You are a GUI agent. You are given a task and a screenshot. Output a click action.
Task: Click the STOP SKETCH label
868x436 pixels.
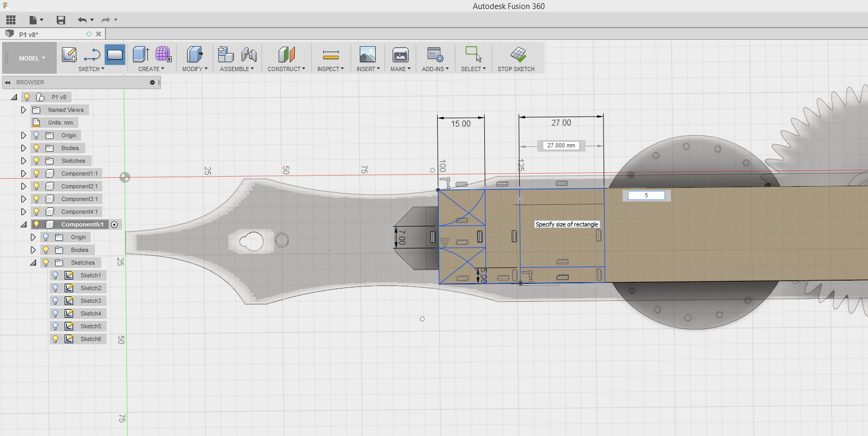(516, 69)
